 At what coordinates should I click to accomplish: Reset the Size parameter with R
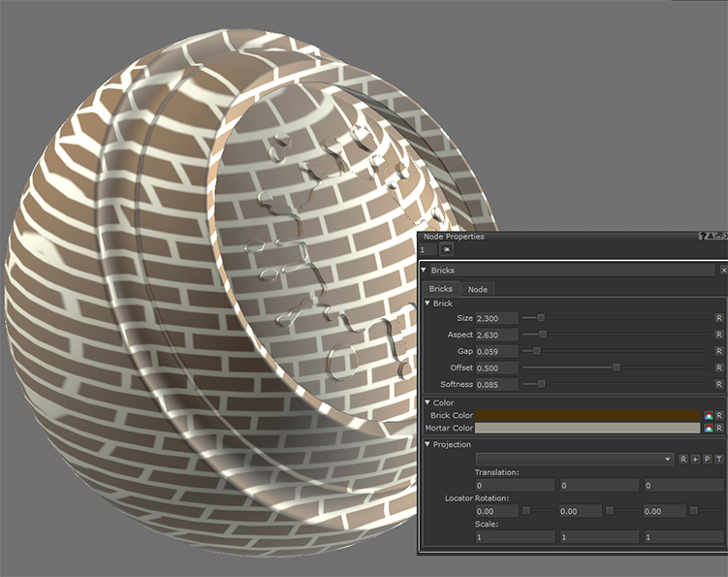click(x=718, y=318)
